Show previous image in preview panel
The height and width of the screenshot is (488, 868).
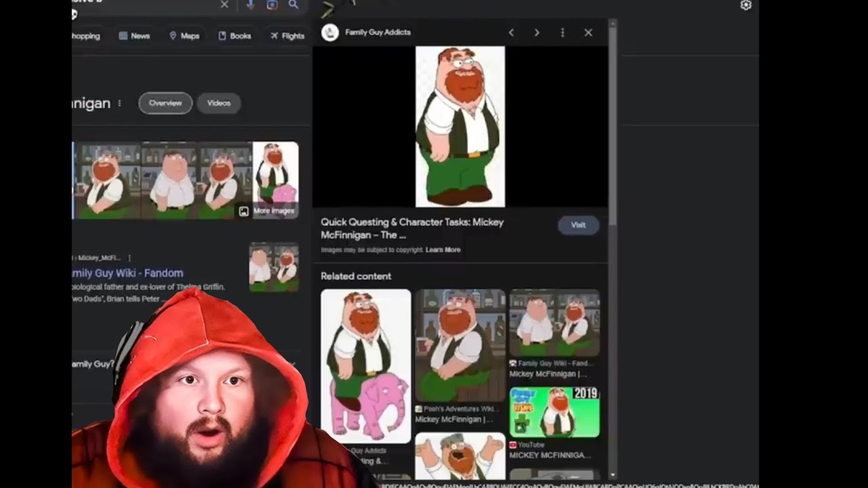pos(511,33)
